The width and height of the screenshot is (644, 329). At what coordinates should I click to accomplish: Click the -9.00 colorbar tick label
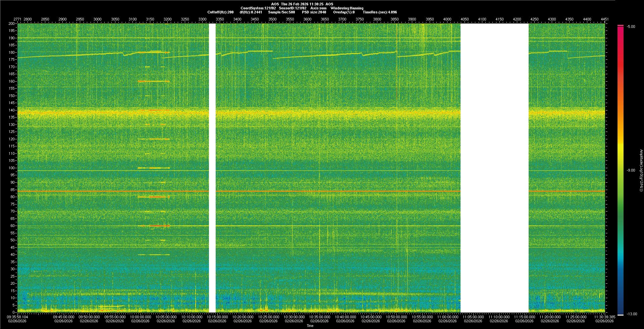631,170
